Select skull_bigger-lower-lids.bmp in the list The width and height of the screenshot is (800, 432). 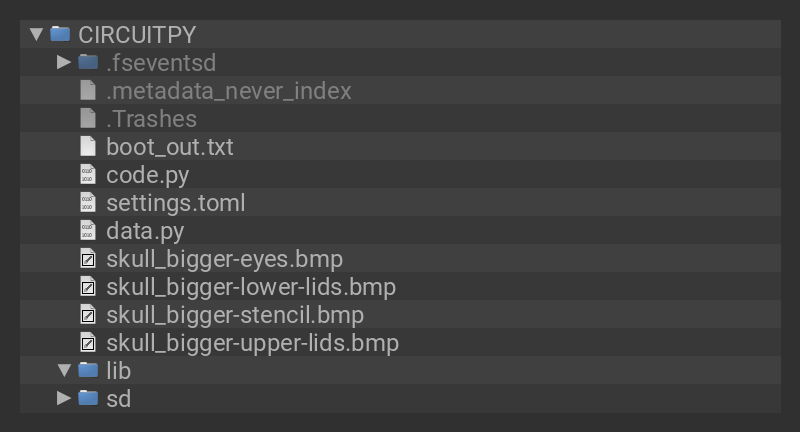click(250, 287)
